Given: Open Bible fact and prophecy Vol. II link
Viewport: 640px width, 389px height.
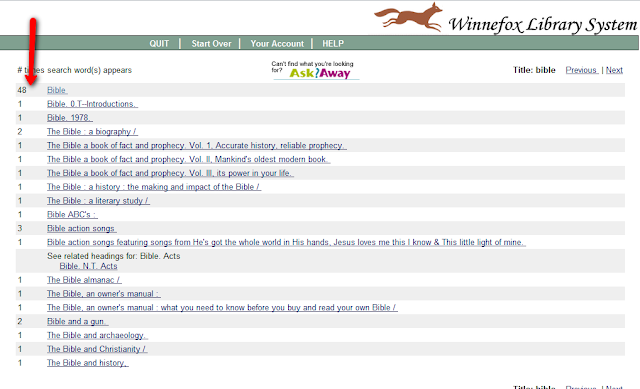Looking at the screenshot, I should pyautogui.click(x=188, y=160).
